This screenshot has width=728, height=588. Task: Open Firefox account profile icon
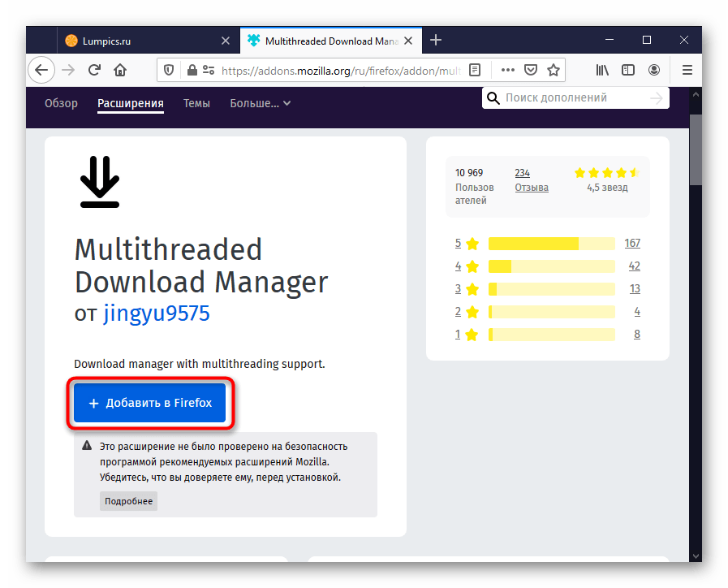(653, 70)
